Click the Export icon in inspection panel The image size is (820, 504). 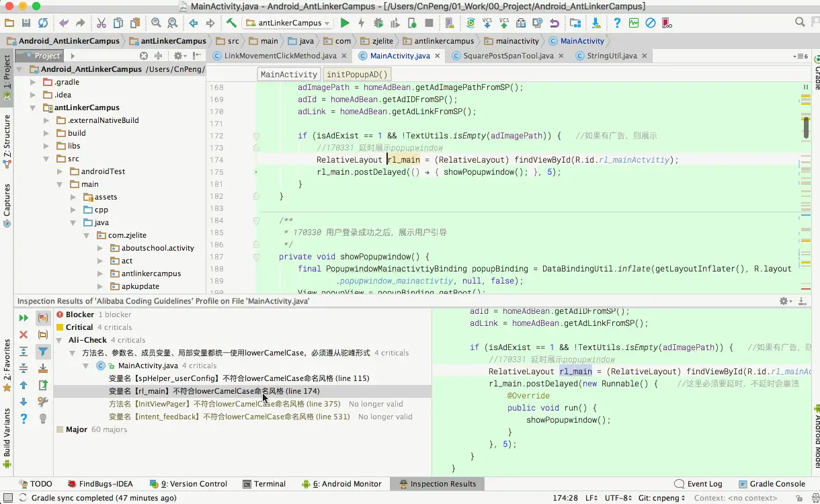43,385
